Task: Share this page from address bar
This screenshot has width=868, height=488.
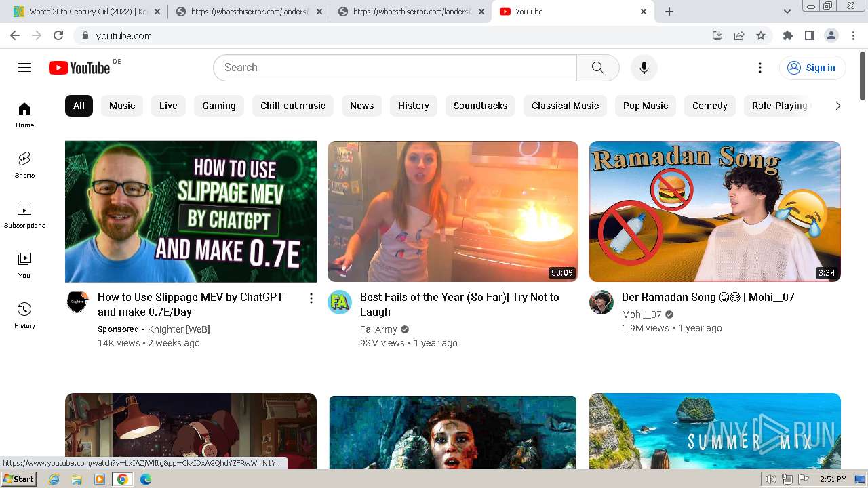Action: coord(739,35)
